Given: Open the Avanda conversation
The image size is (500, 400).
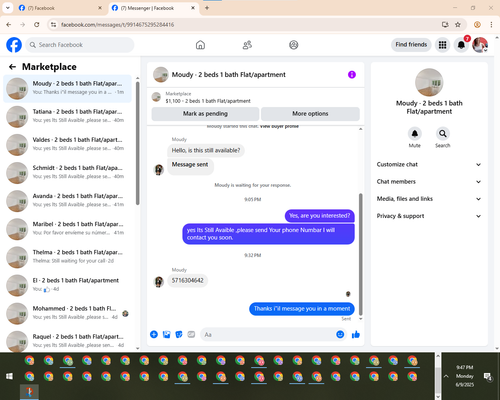Looking at the screenshot, I should tap(68, 201).
